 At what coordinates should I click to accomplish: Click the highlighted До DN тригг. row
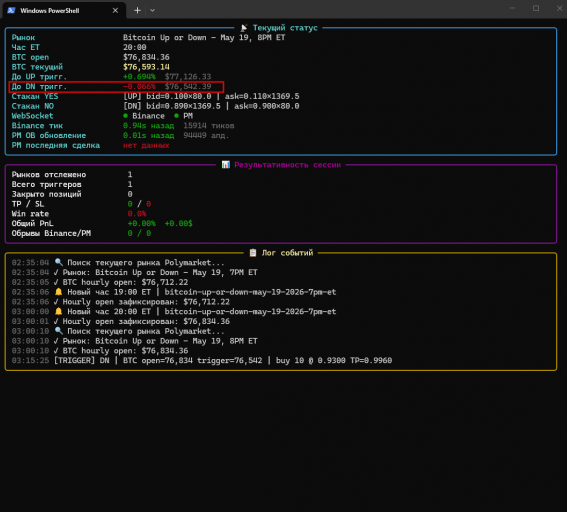[x=116, y=87]
